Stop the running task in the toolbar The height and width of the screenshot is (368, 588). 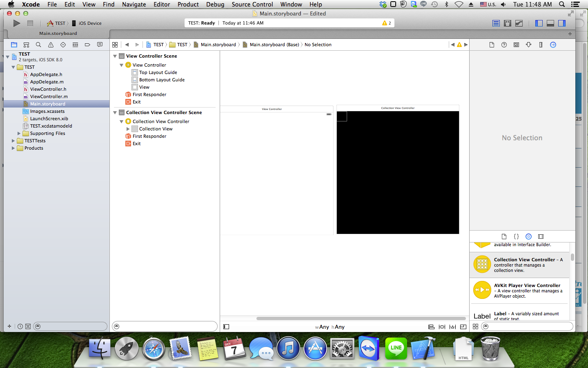click(x=30, y=23)
